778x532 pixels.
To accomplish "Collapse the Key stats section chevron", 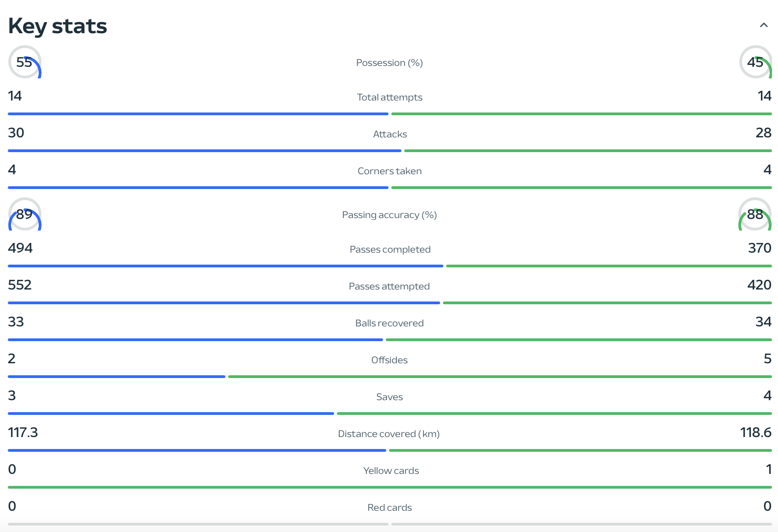I will coord(764,25).
